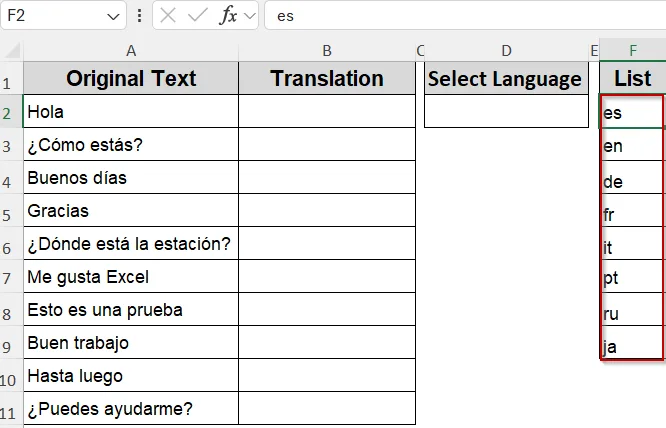Click the Select Language header cell

click(506, 78)
